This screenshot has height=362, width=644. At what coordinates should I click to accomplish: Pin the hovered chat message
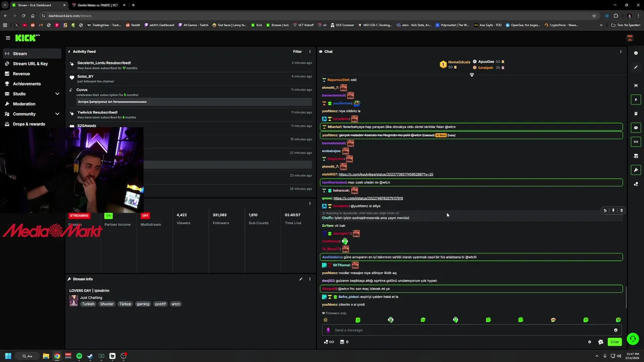613,211
